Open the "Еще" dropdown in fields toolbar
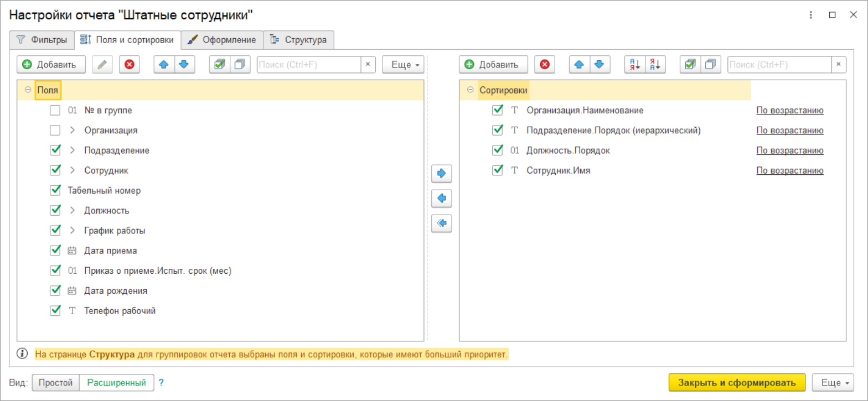868x401 pixels. coord(402,65)
